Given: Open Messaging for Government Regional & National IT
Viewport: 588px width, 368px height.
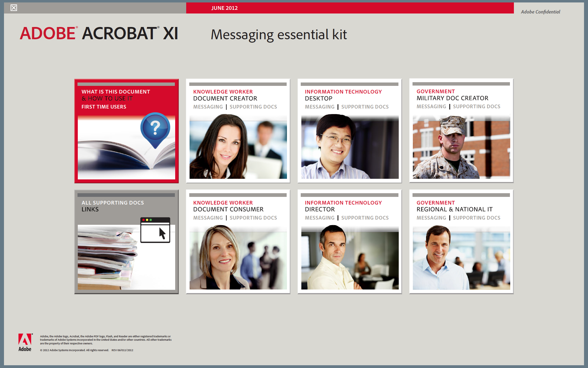Looking at the screenshot, I should tap(431, 218).
